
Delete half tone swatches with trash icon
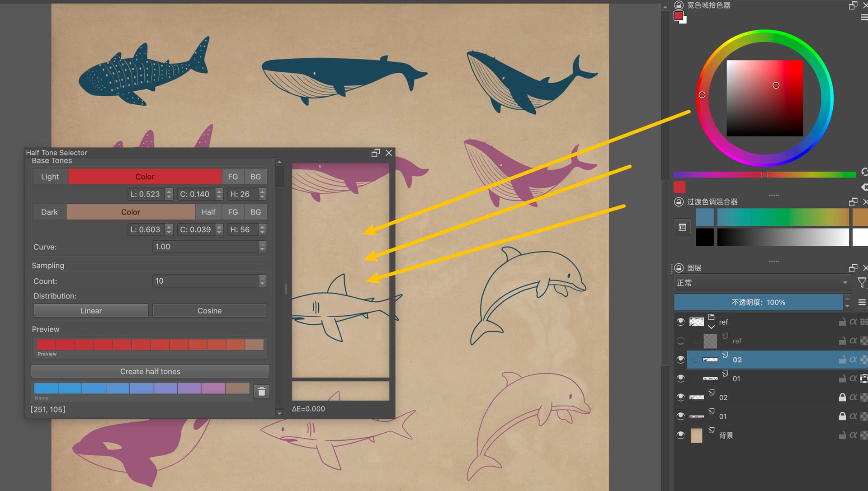(261, 391)
